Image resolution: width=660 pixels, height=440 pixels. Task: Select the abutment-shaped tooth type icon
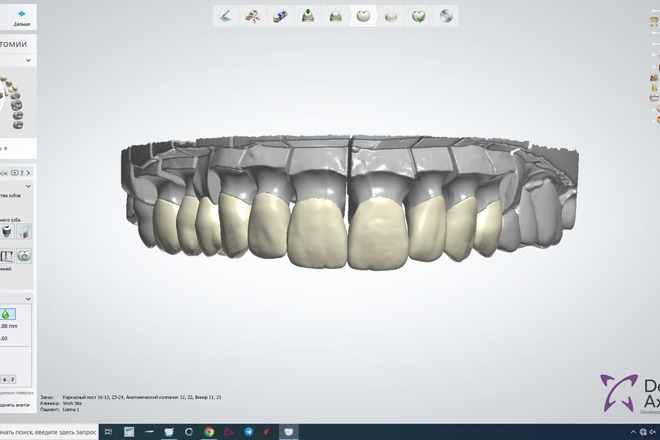[x=7, y=232]
